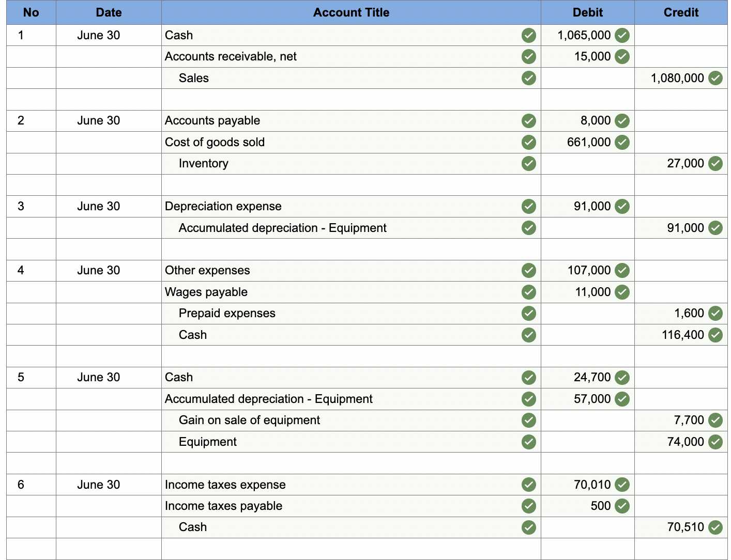The width and height of the screenshot is (731, 560).
Task: Click the checkmark beside Depreciation expense 91,000 debit
Action: tap(621, 206)
